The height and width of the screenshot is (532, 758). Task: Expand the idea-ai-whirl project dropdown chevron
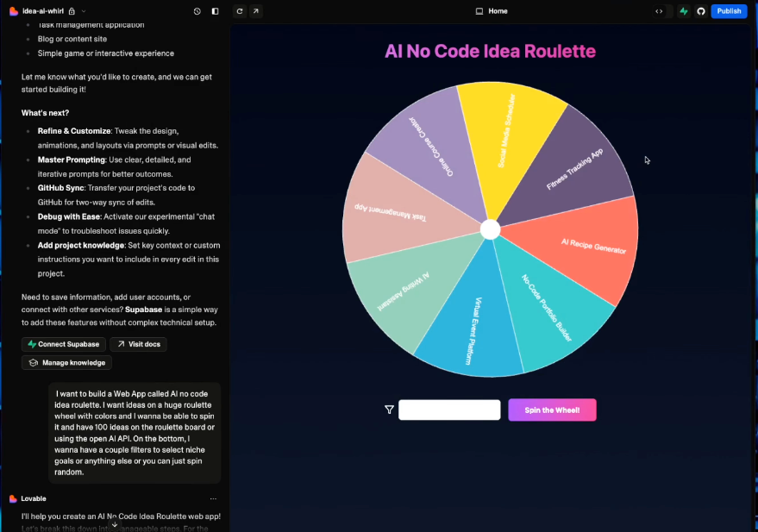click(x=83, y=11)
